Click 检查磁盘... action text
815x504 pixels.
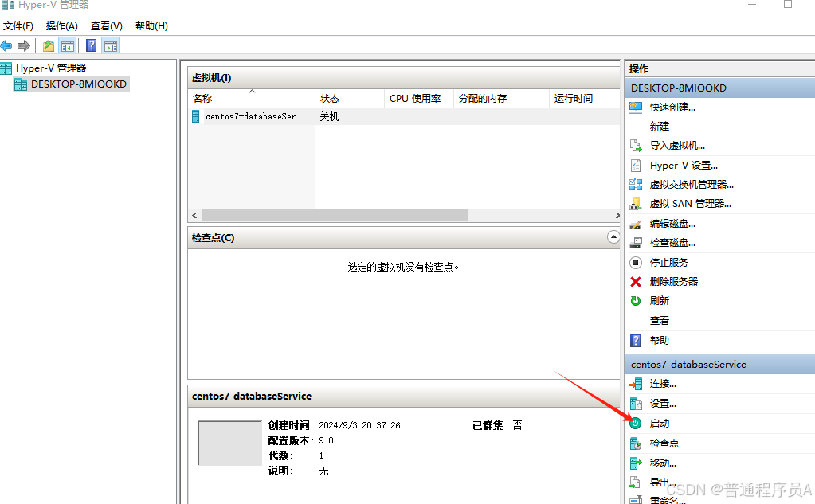coord(672,243)
